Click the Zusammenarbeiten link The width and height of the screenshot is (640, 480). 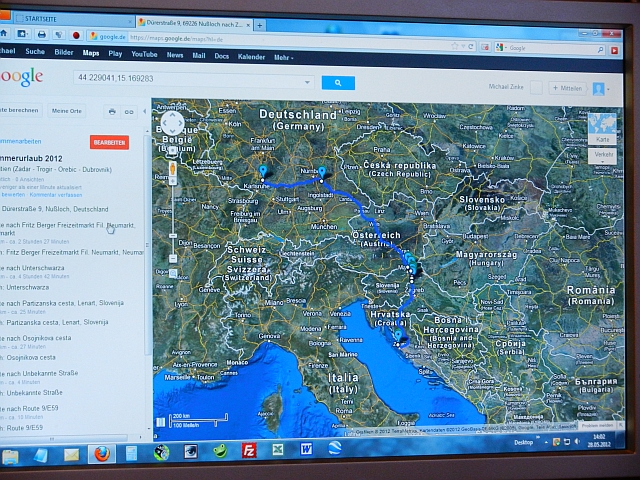(20, 141)
